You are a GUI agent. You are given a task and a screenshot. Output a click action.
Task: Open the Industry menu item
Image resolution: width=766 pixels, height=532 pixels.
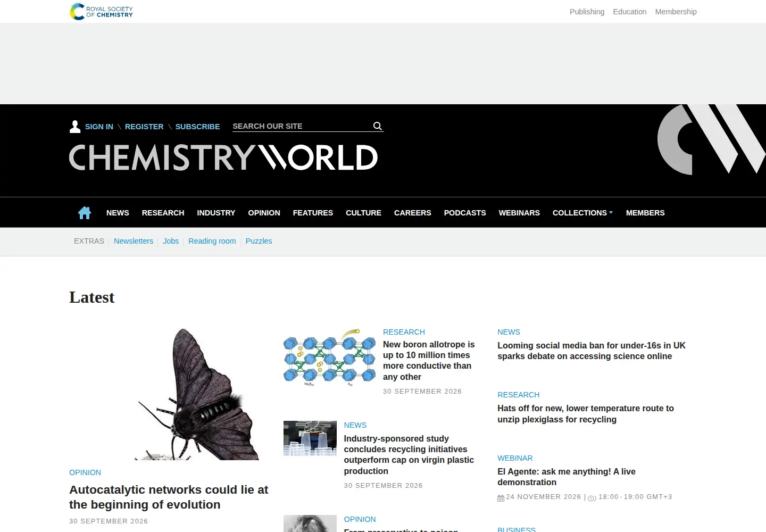pos(216,213)
